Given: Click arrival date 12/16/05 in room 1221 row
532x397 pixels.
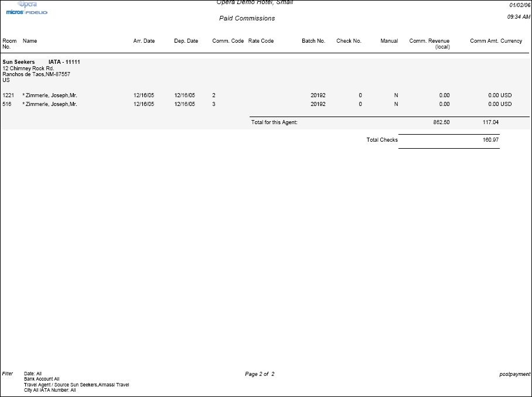Looking at the screenshot, I should pyautogui.click(x=144, y=95).
